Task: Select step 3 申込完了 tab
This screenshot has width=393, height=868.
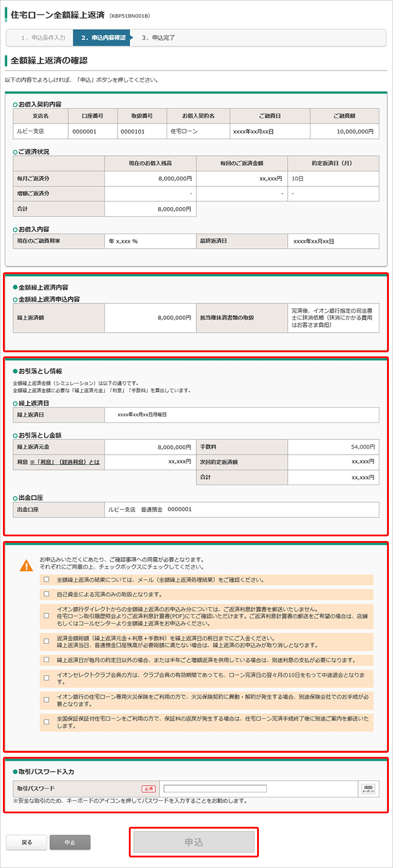Action: pos(159,38)
